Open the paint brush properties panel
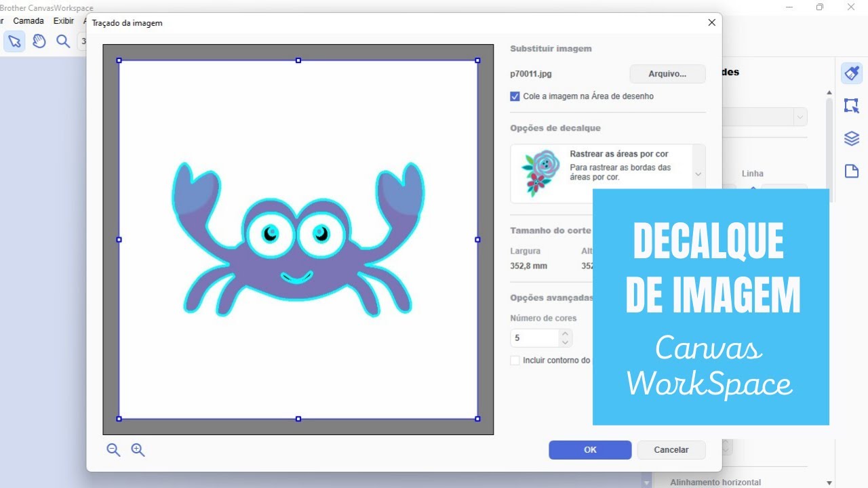The image size is (868, 488). [852, 73]
